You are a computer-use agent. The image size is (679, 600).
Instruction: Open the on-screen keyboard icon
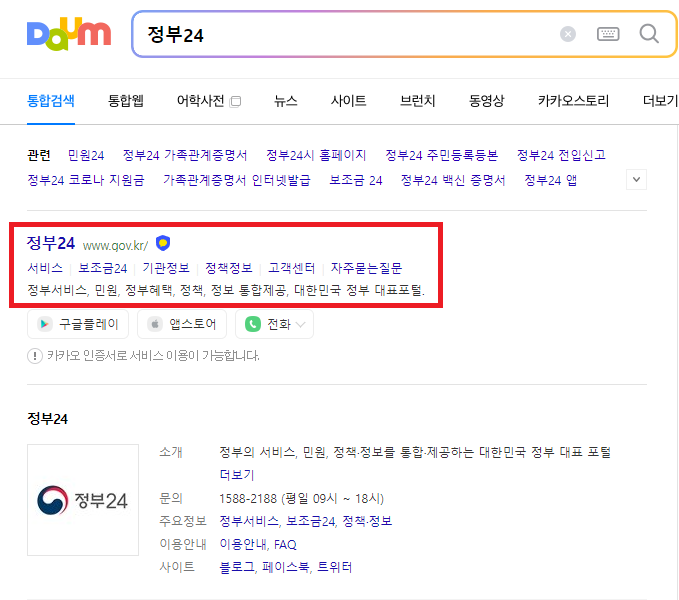[x=608, y=34]
